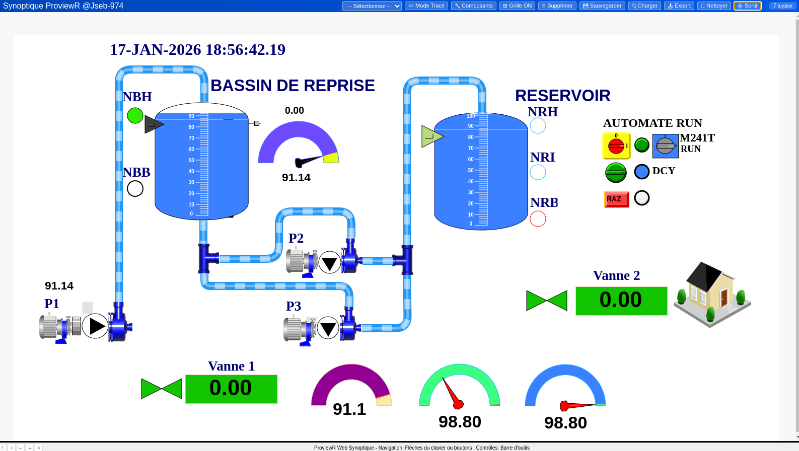
Task: Click the Vanne 1 green valve symbol
Action: (161, 388)
